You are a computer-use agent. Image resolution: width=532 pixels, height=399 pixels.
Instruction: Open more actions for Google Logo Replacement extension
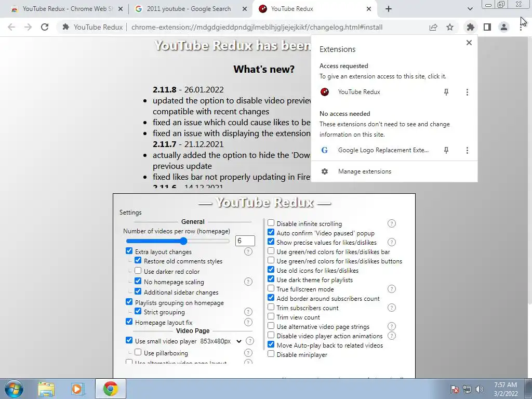[x=467, y=150]
